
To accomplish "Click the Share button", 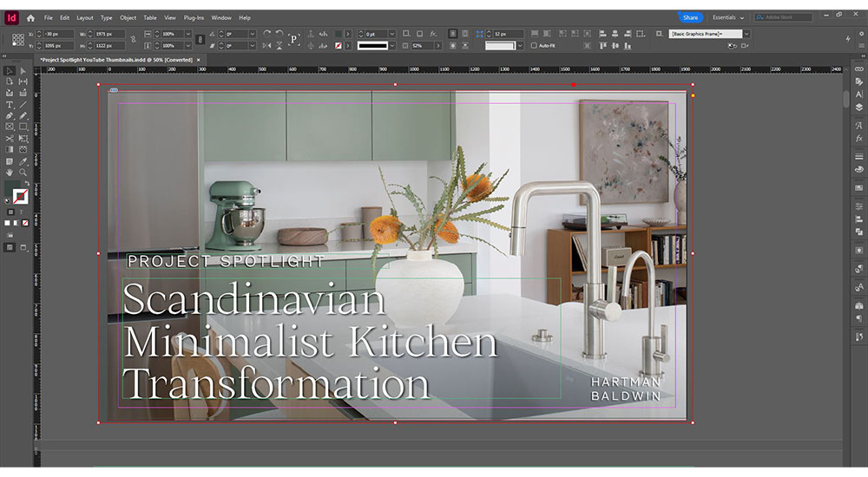I will [x=690, y=17].
